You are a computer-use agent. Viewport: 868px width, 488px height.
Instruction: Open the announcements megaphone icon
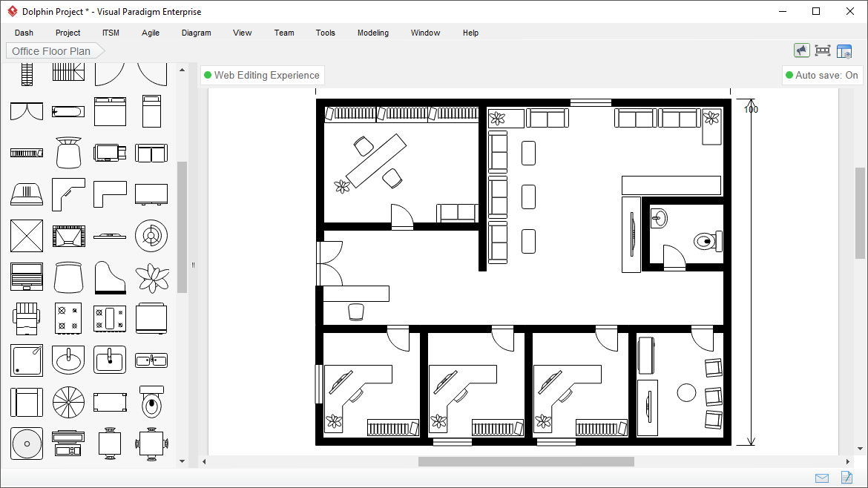801,50
